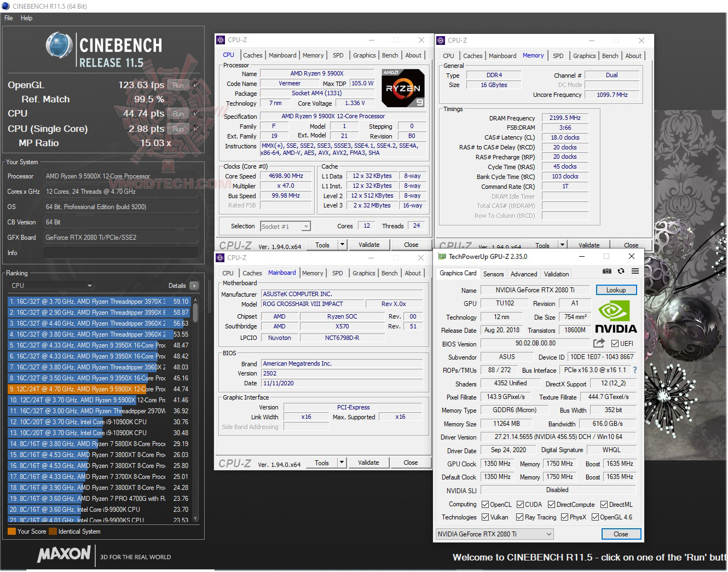This screenshot has height=572, width=728.
Task: Click the brown Identical System legend swatch
Action: (x=53, y=531)
